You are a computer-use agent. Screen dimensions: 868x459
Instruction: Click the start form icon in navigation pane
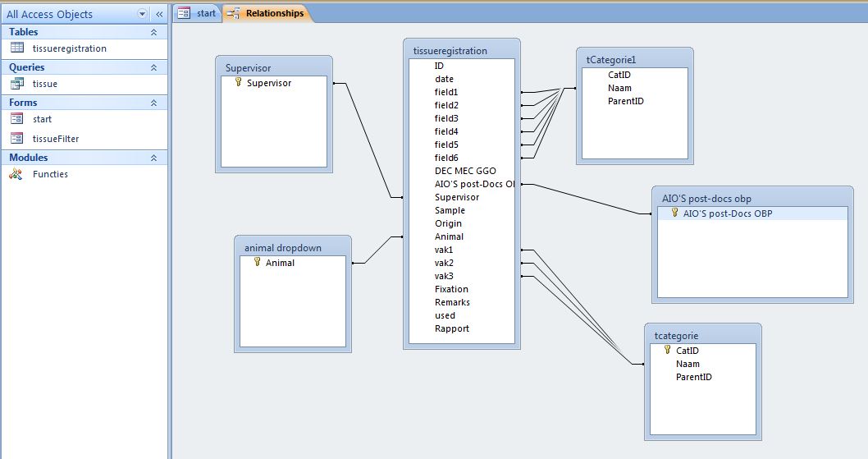pos(17,118)
